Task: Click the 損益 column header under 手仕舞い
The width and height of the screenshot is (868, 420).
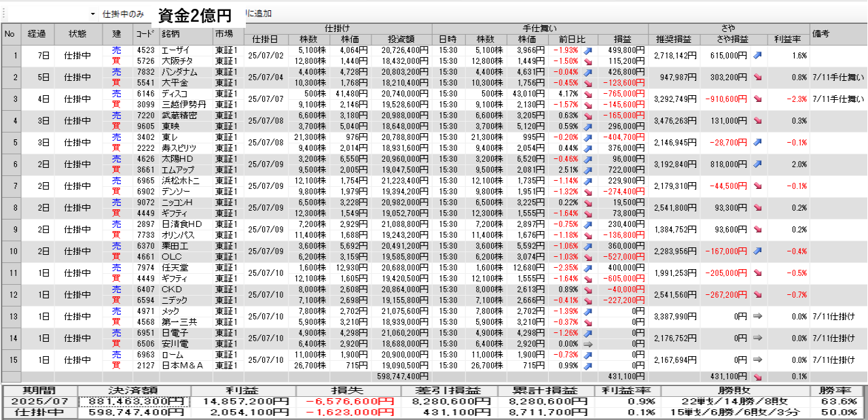Action: pyautogui.click(x=622, y=39)
